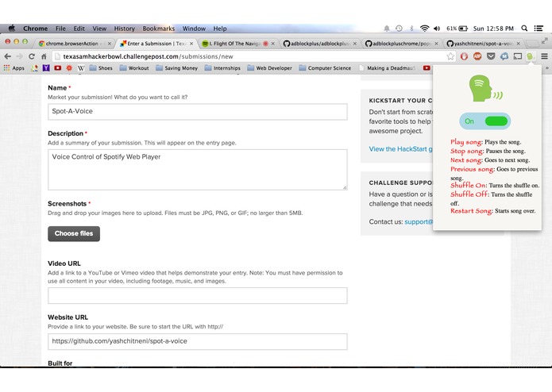Click the battery percentage indicator

457,29
